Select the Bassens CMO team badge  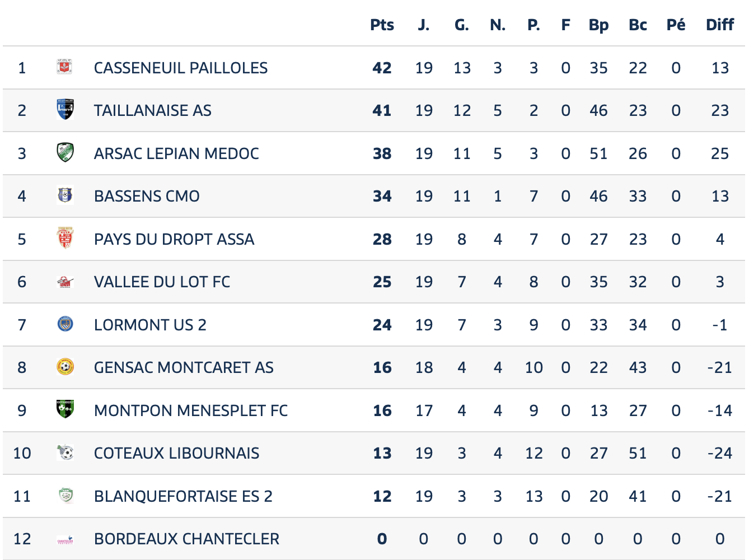[65, 195]
